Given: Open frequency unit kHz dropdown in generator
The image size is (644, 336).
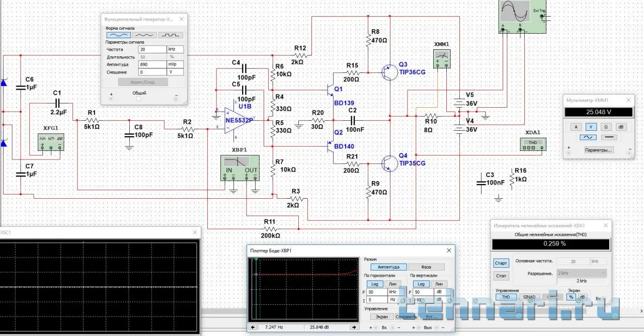Looking at the screenshot, I should click(x=175, y=50).
